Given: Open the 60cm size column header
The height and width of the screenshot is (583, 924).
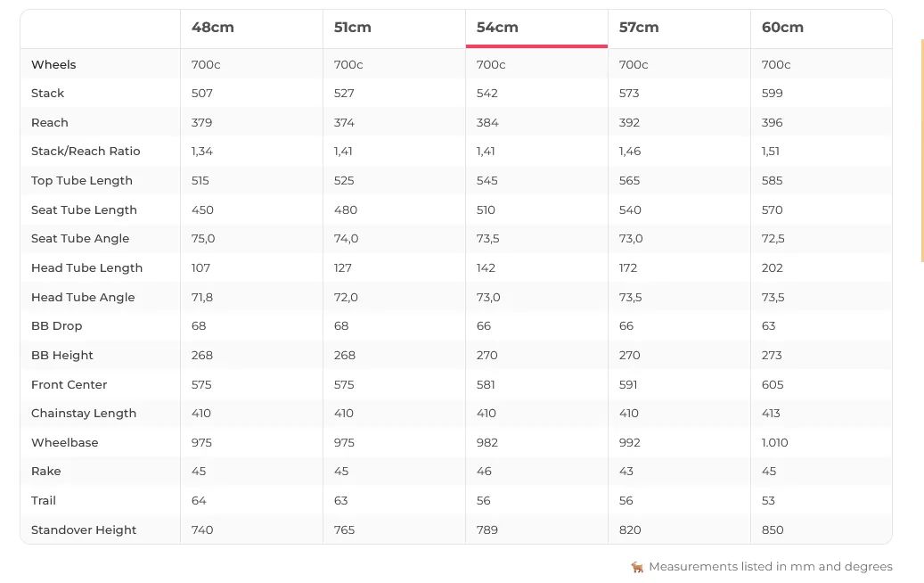Looking at the screenshot, I should click(x=782, y=28).
